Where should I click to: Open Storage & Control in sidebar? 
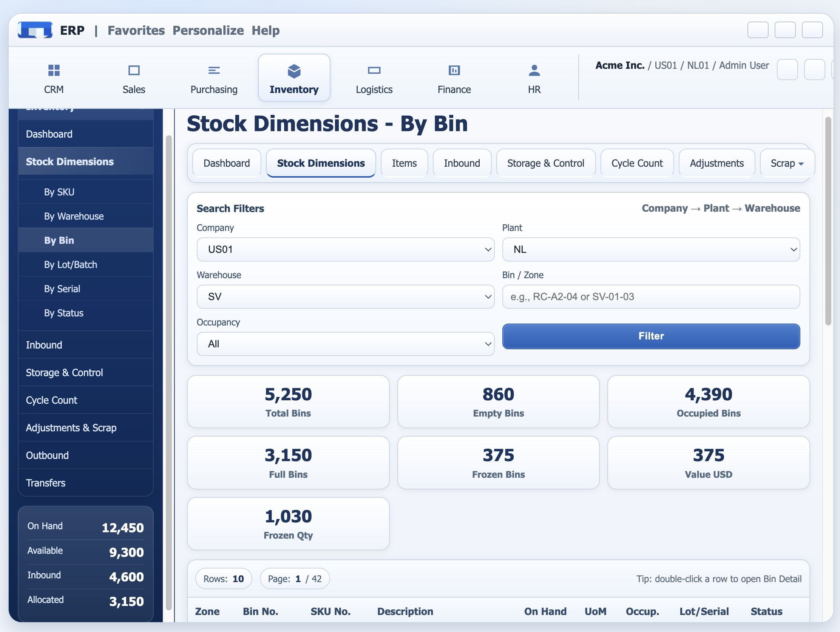click(85, 373)
